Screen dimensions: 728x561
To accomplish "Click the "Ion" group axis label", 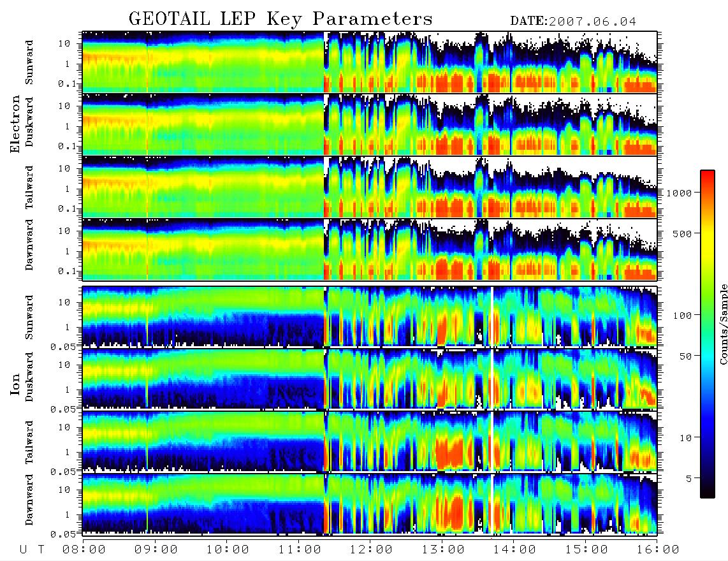I will 15,384.
